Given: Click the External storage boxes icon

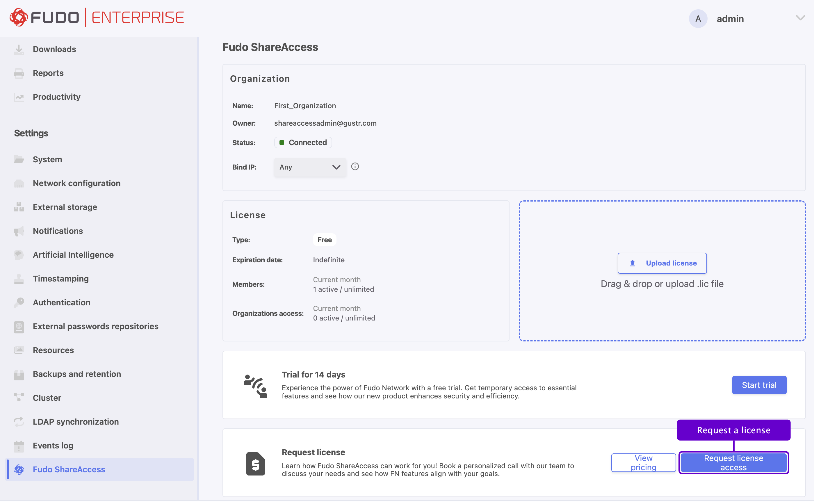Looking at the screenshot, I should tap(19, 207).
